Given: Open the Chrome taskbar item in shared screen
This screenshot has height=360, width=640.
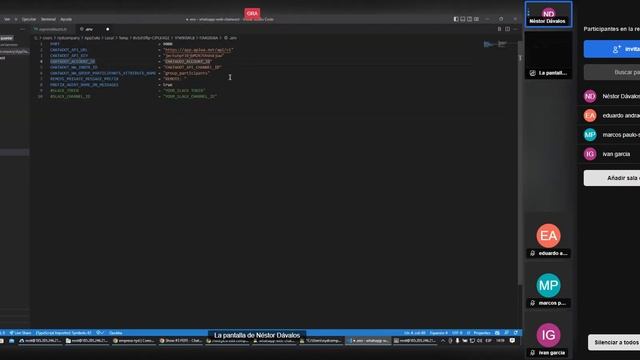Looking at the screenshot, I should 133,340.
